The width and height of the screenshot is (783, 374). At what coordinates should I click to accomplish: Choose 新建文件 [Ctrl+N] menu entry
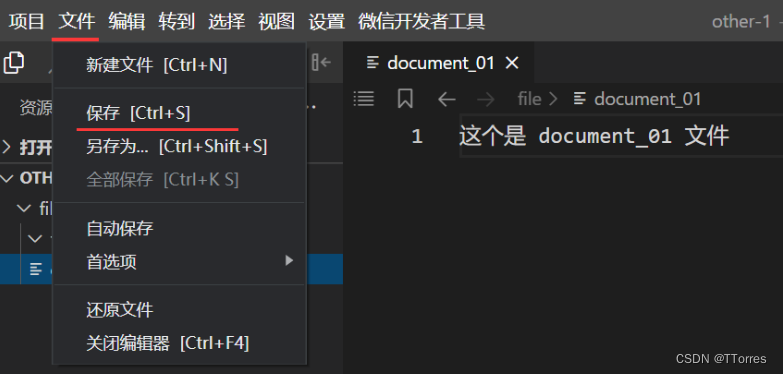point(179,65)
